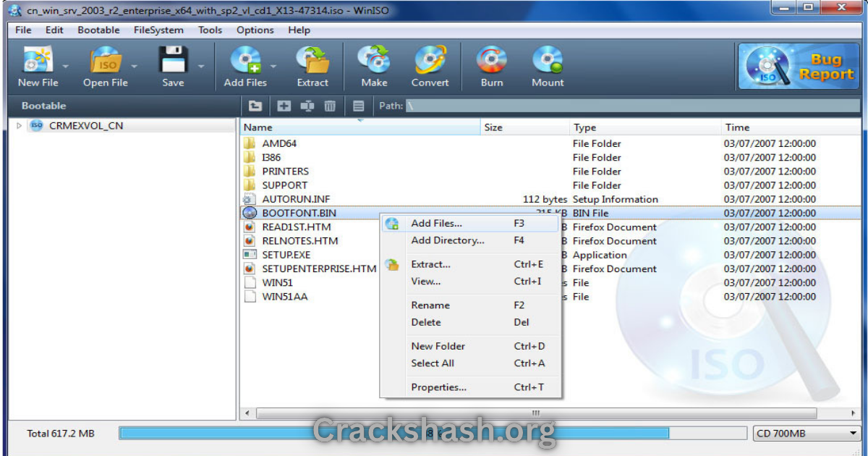Image resolution: width=868 pixels, height=456 pixels.
Task: Open the Edit menu
Action: [x=54, y=30]
